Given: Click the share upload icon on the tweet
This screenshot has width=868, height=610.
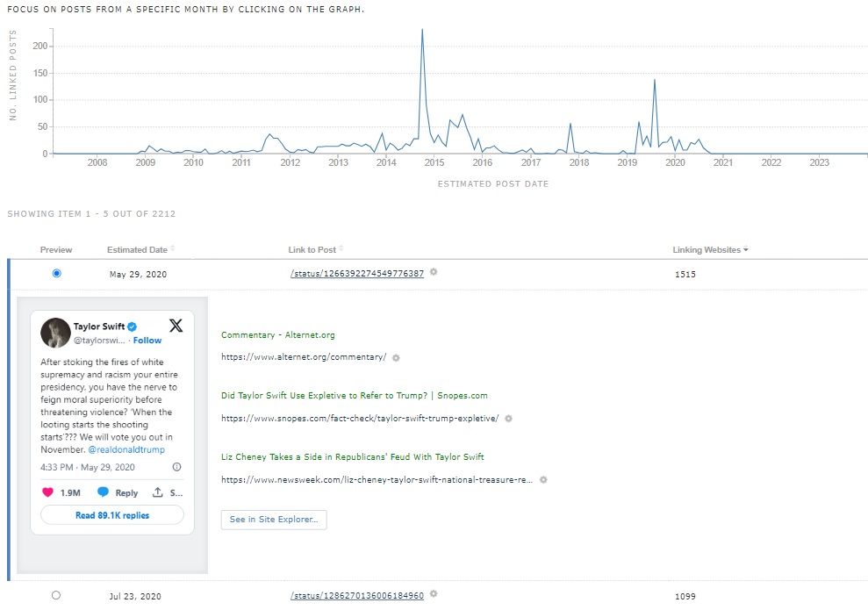Looking at the screenshot, I should 156,492.
